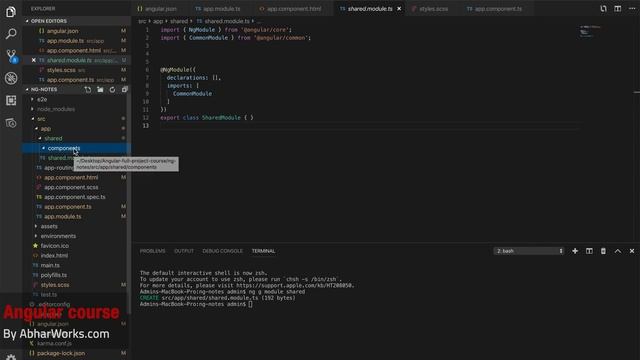Open app.component.html from Open Editors

click(76, 51)
